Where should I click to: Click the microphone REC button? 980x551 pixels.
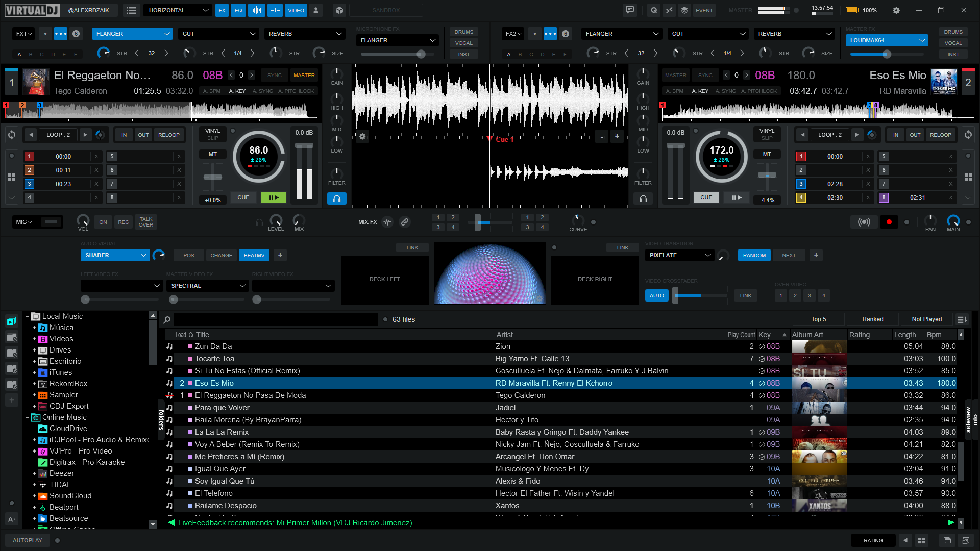tap(124, 222)
